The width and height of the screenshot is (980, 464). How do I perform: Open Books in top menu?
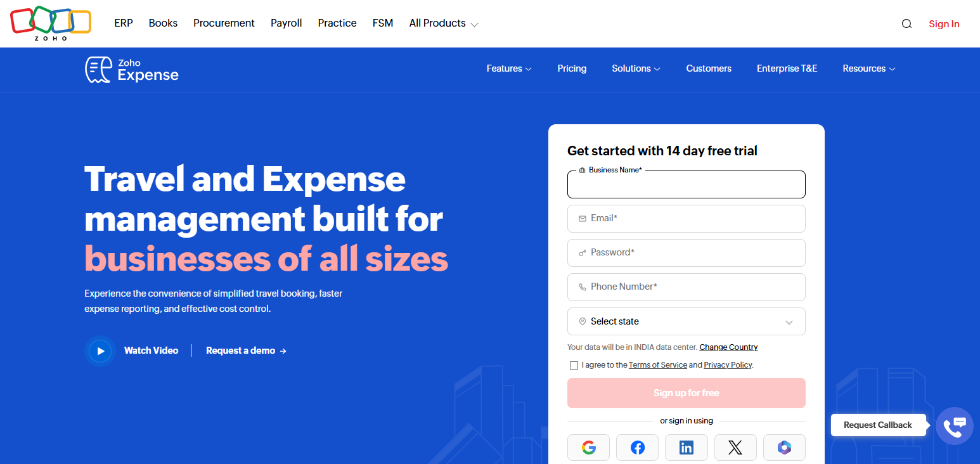tap(163, 23)
